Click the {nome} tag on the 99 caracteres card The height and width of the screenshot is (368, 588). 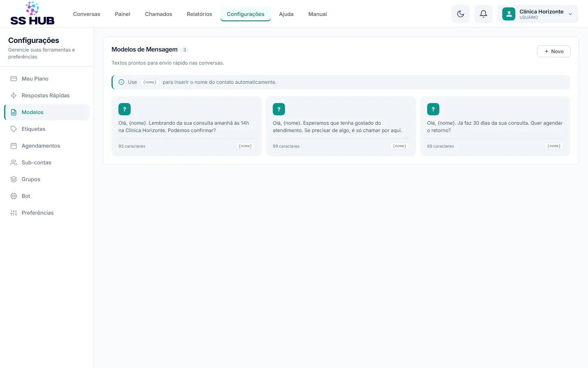[399, 146]
